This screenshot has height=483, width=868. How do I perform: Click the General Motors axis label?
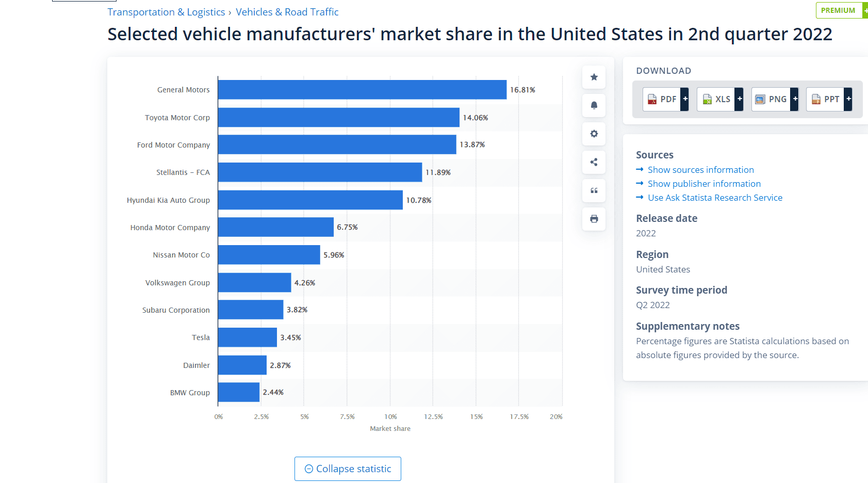pos(184,90)
